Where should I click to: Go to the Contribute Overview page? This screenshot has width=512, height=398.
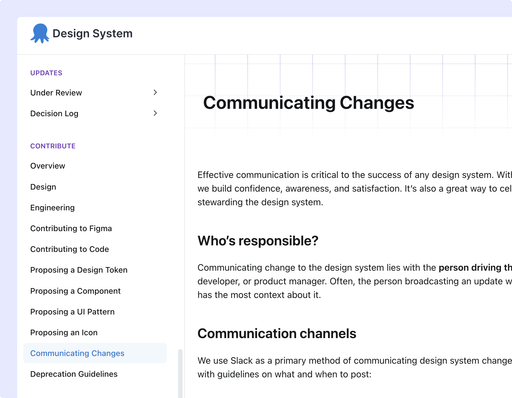48,166
